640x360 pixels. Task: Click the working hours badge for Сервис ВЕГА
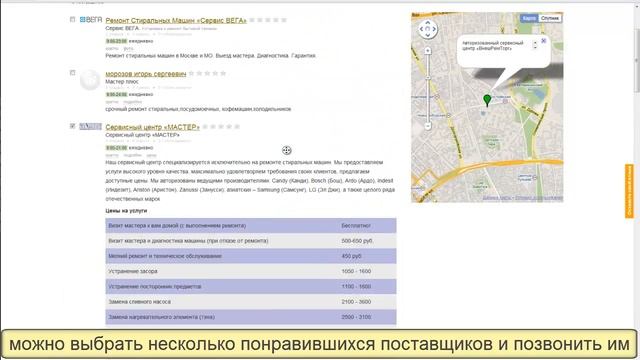coord(116,41)
